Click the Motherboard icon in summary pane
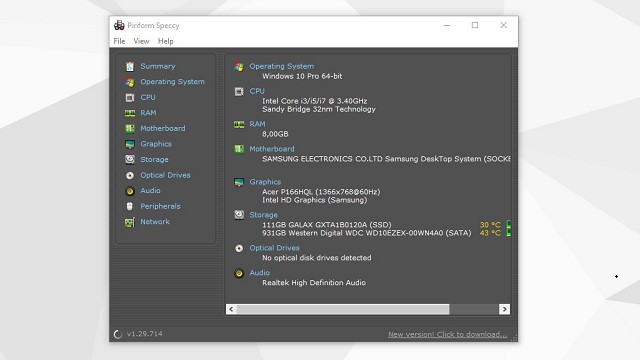640x360 pixels. (x=239, y=149)
